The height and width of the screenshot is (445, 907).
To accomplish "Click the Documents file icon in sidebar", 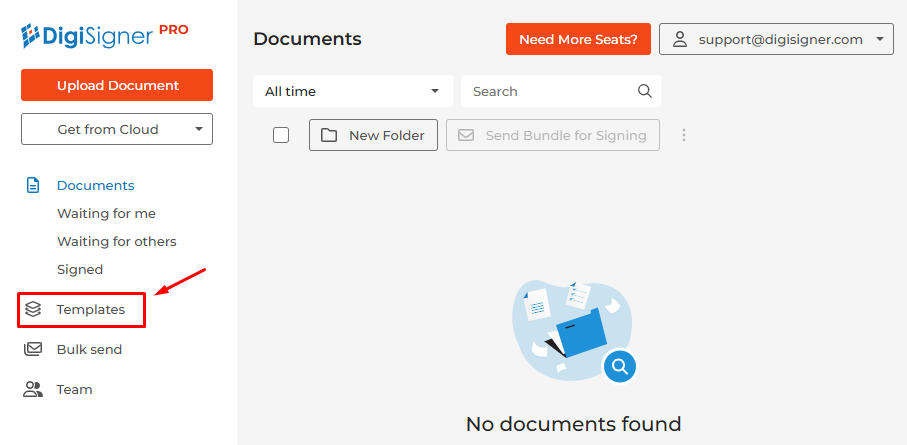I will click(x=33, y=185).
